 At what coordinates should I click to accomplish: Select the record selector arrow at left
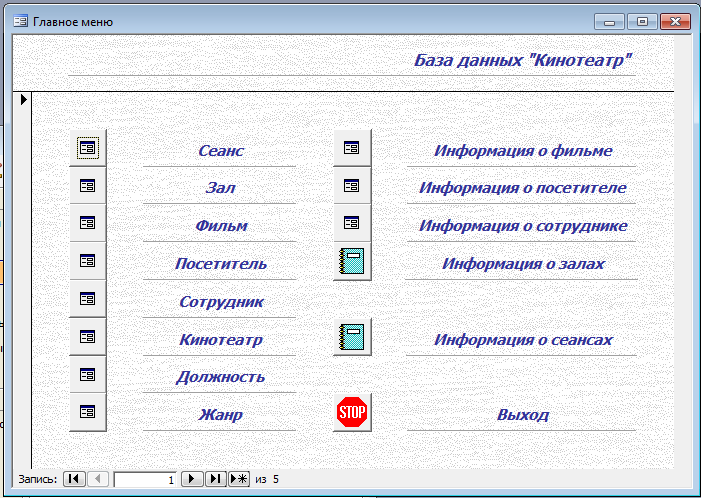[23, 99]
